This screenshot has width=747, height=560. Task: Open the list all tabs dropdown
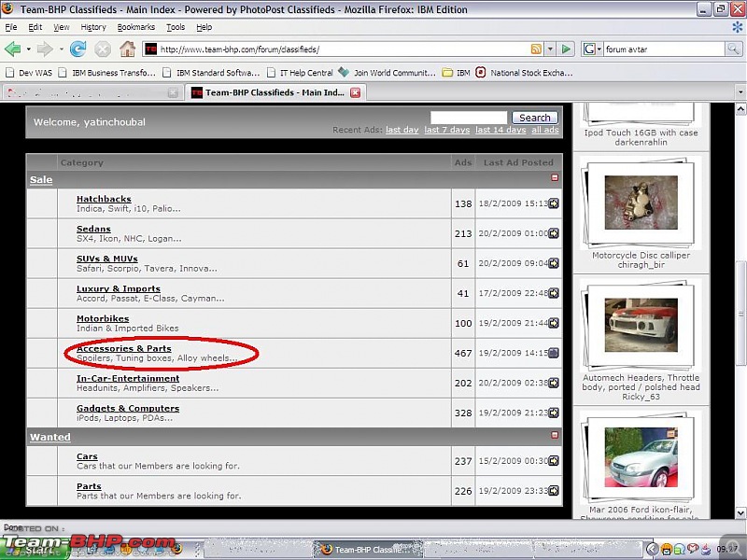pos(740,91)
